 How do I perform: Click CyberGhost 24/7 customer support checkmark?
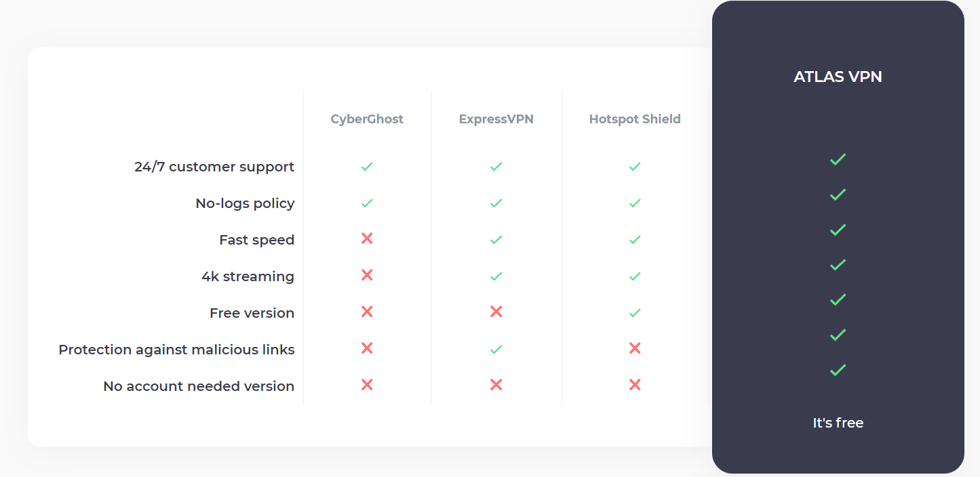[x=367, y=167]
